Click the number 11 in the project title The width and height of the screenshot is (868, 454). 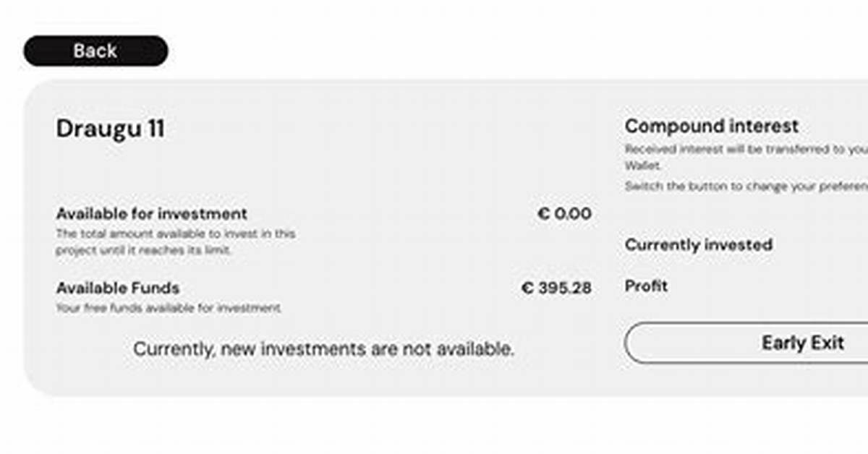pyautogui.click(x=152, y=129)
